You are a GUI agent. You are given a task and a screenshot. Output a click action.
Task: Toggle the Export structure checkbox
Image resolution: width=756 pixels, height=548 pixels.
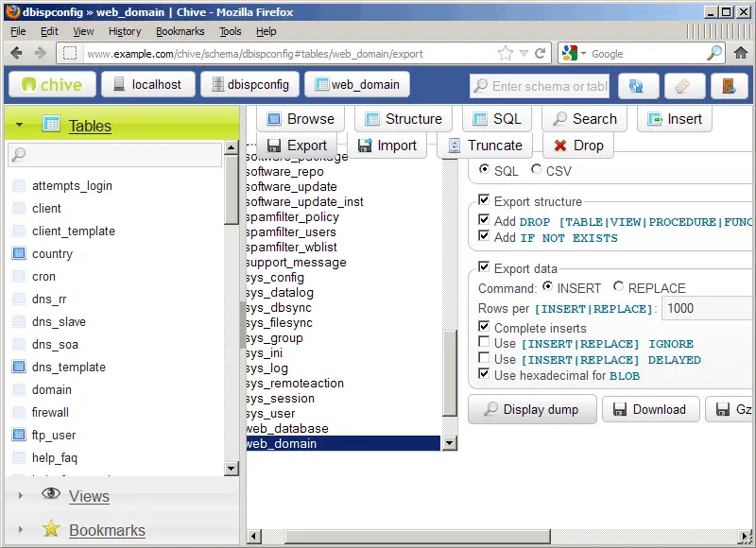click(x=484, y=199)
